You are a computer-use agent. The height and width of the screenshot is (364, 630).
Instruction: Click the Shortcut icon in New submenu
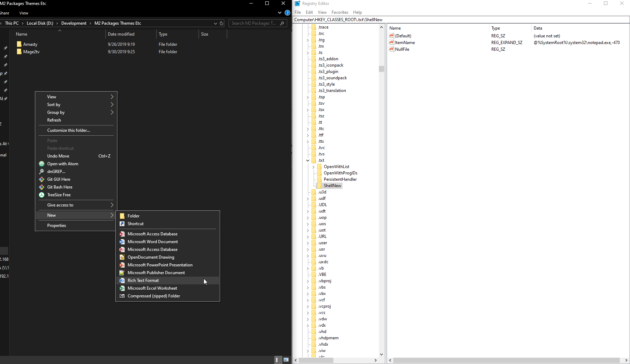pos(122,224)
